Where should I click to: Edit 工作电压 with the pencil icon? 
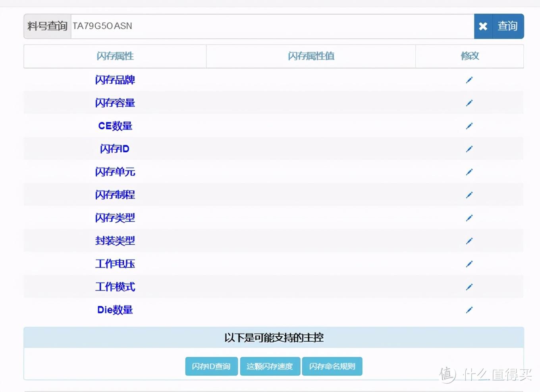469,264
